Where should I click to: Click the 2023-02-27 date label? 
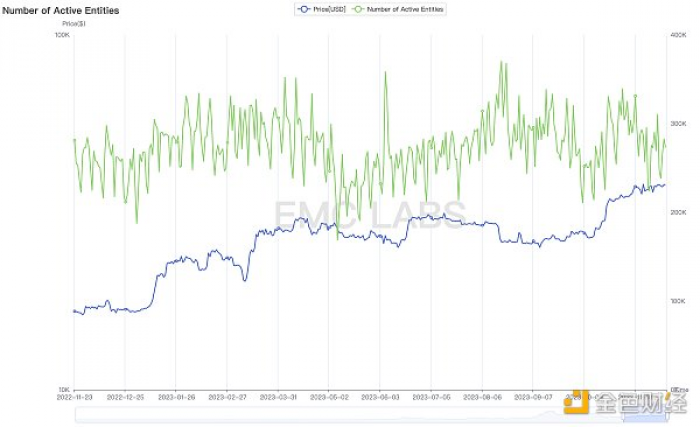point(227,397)
